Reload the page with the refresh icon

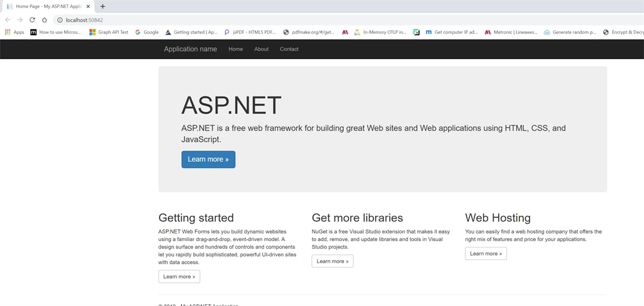[32, 20]
